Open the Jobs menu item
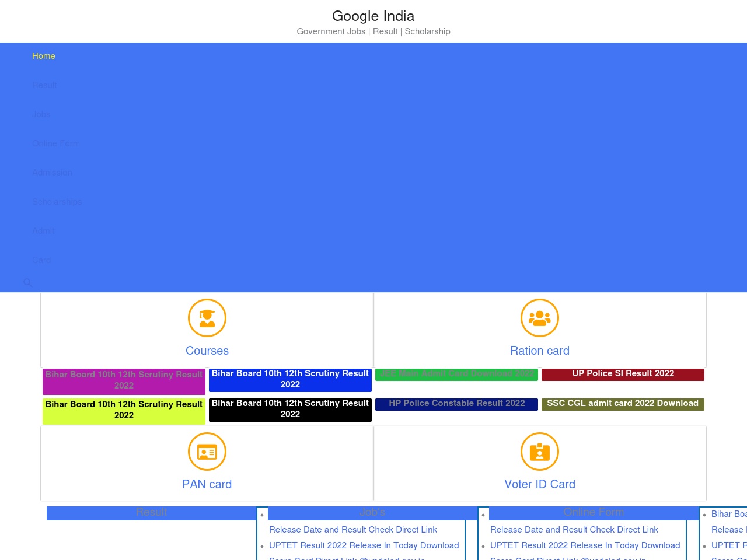The width and height of the screenshot is (747, 560). [41, 114]
